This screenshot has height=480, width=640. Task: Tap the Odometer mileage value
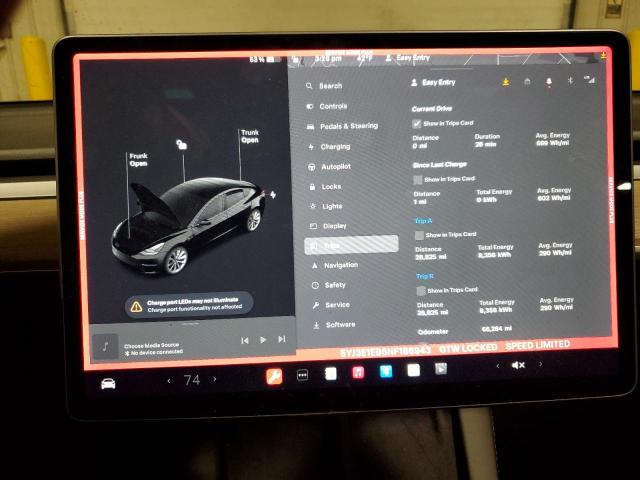tap(497, 329)
